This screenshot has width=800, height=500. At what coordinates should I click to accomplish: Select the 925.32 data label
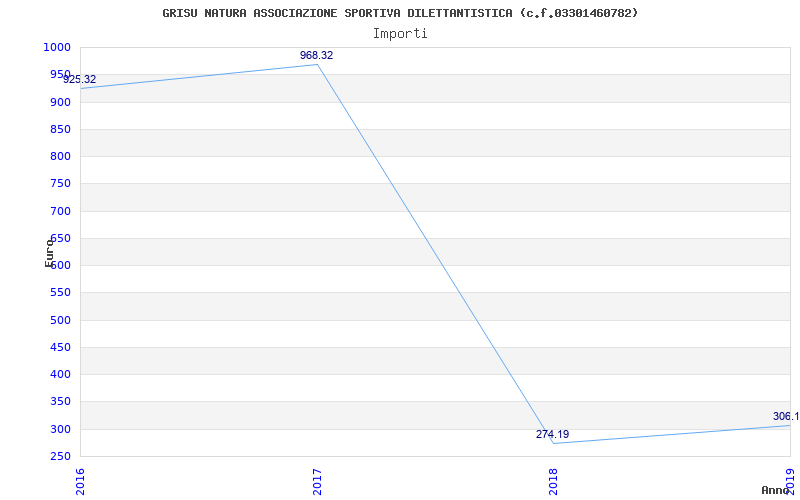(x=80, y=80)
